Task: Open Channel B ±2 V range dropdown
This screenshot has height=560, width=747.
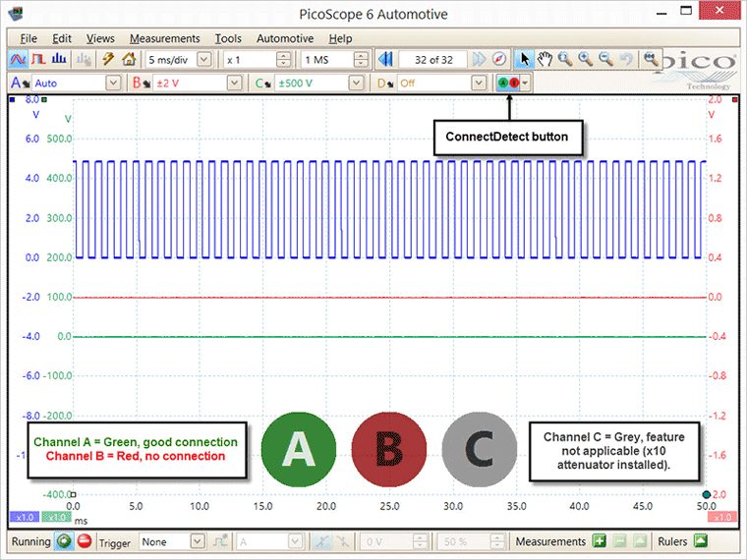Action: [x=234, y=84]
